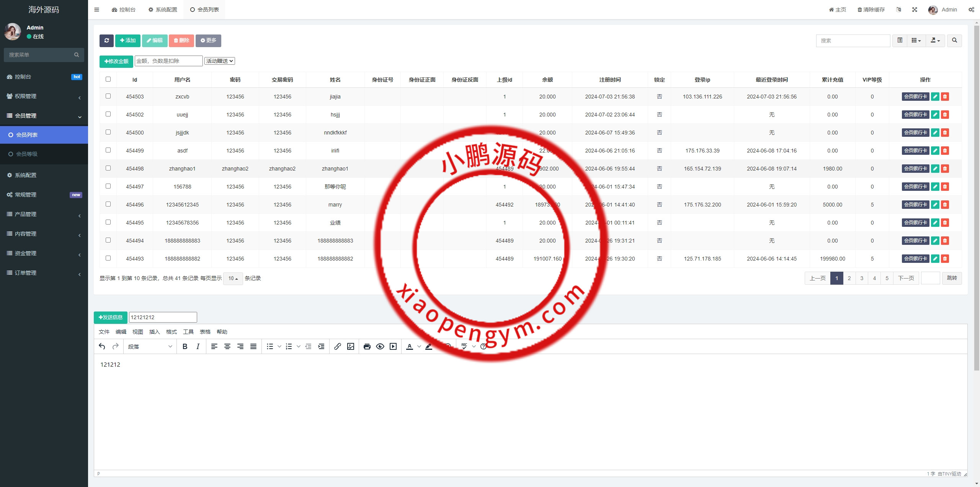This screenshot has width=980, height=487.
Task: Toggle the sidebar hamburger menu icon
Action: pos(96,10)
